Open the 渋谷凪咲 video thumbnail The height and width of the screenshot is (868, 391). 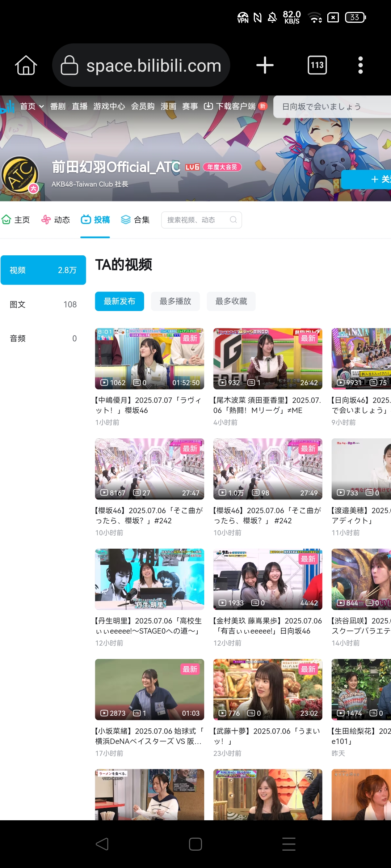tap(361, 579)
